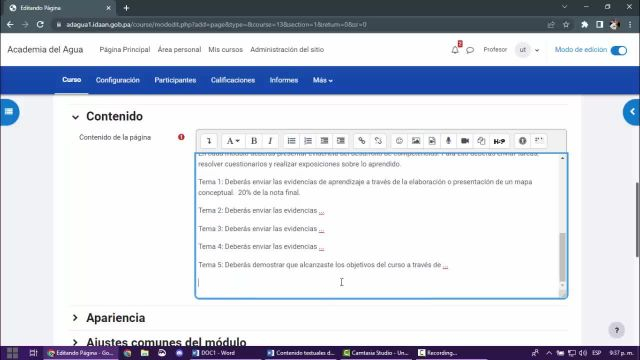
Task: Open the course index drawer
Action: click(x=9, y=112)
